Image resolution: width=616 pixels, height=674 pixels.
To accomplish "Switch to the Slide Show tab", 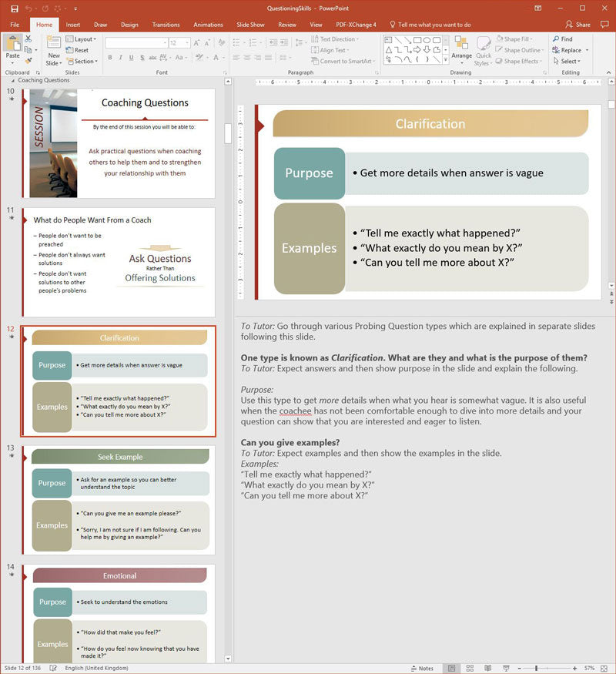I will click(x=250, y=25).
